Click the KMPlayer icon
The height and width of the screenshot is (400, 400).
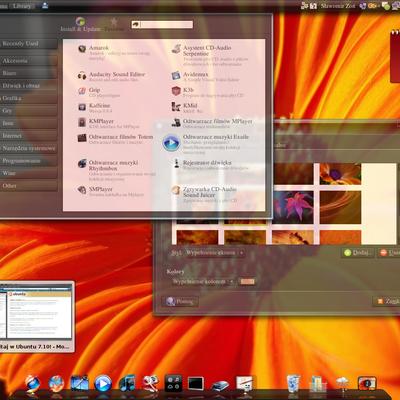[82, 122]
